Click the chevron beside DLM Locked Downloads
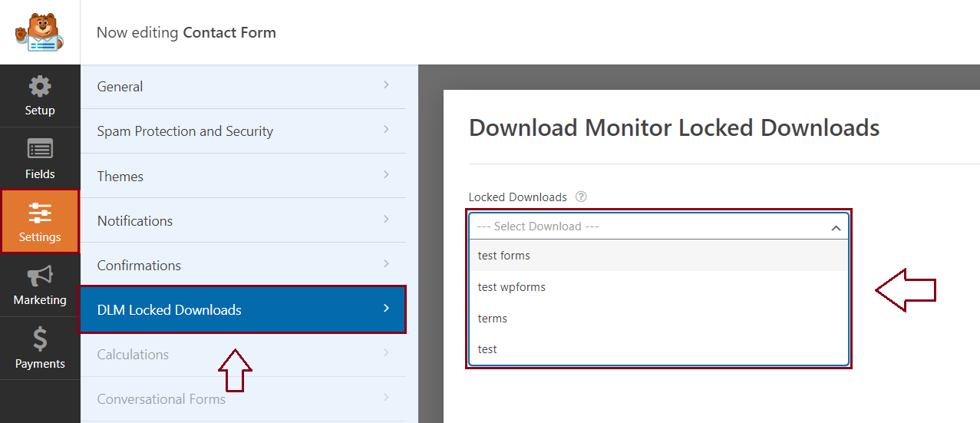980x423 pixels. point(386,308)
